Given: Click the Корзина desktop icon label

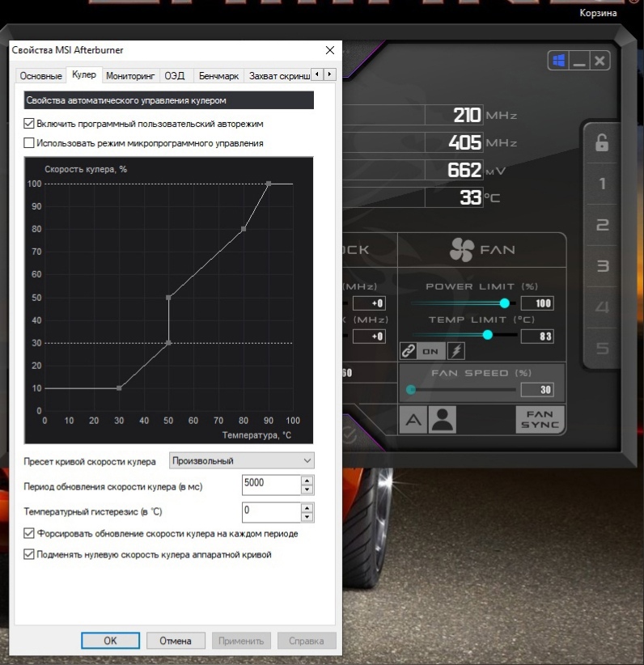Looking at the screenshot, I should (x=598, y=13).
